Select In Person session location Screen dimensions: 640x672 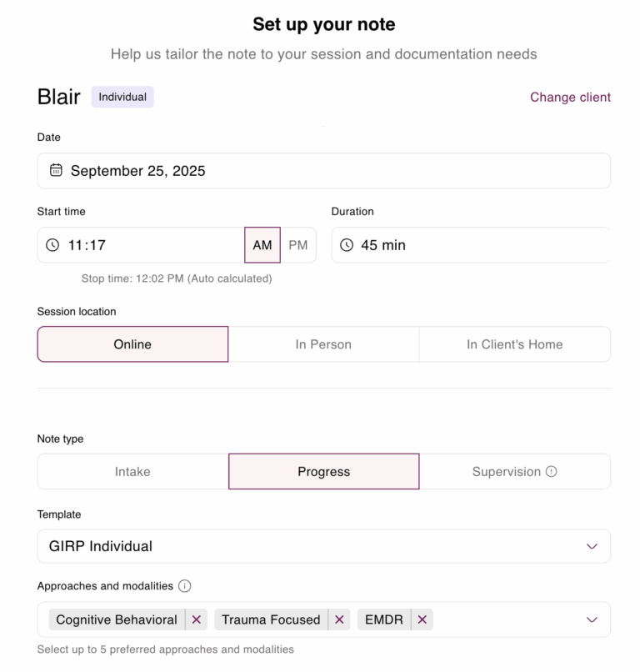coord(323,344)
